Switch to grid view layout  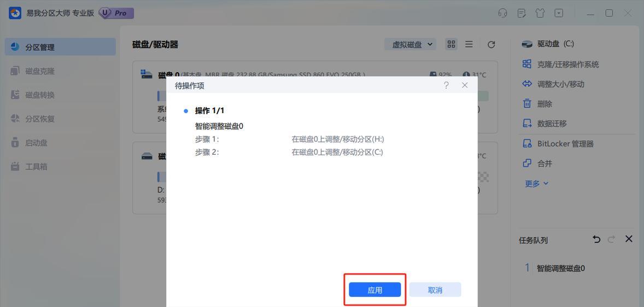point(452,44)
